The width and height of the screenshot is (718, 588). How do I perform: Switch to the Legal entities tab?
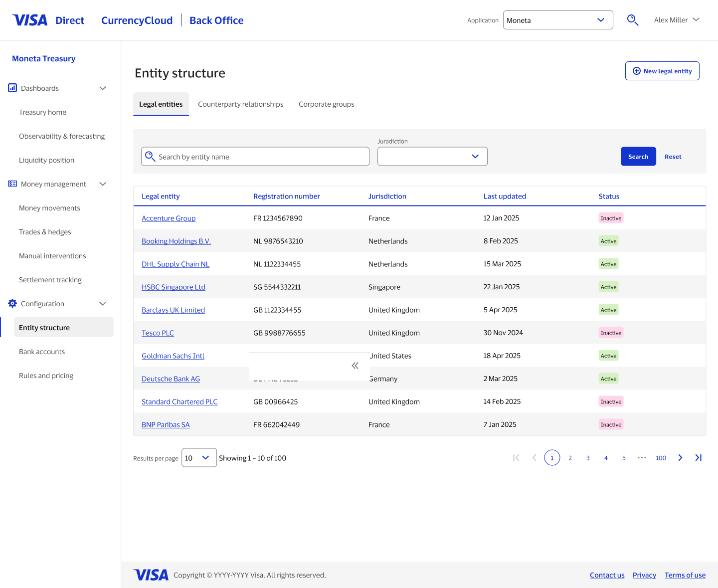(x=161, y=104)
